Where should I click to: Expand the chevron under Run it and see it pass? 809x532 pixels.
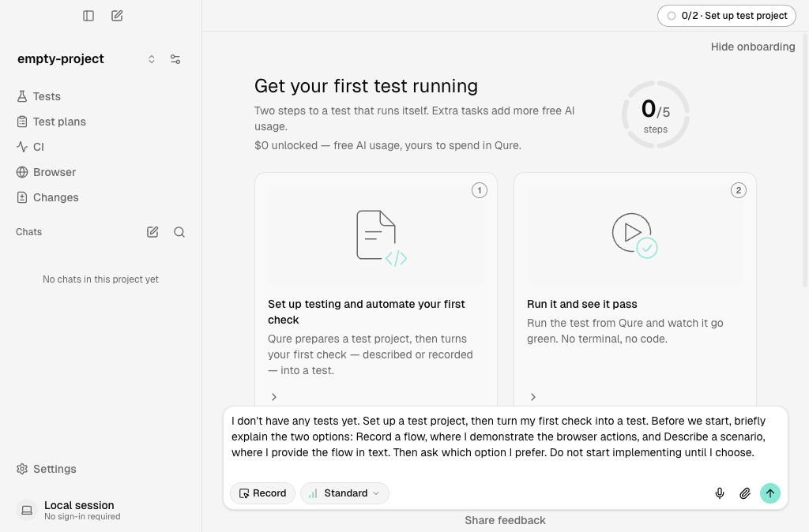pyautogui.click(x=533, y=397)
